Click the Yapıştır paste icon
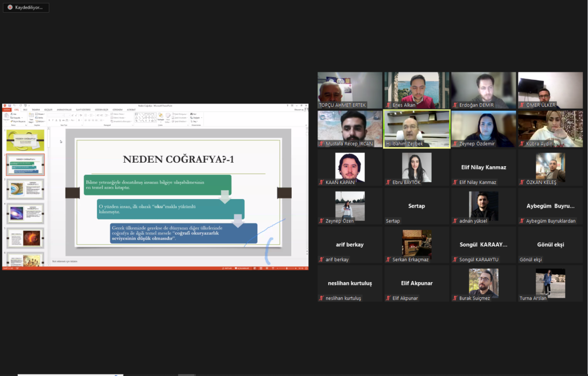Viewport: 588px width, 376px height. click(x=7, y=117)
